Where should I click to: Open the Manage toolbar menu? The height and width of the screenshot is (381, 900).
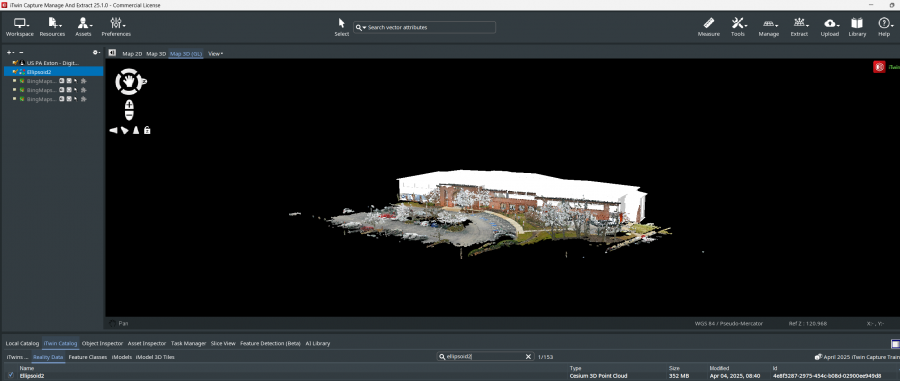click(x=769, y=27)
